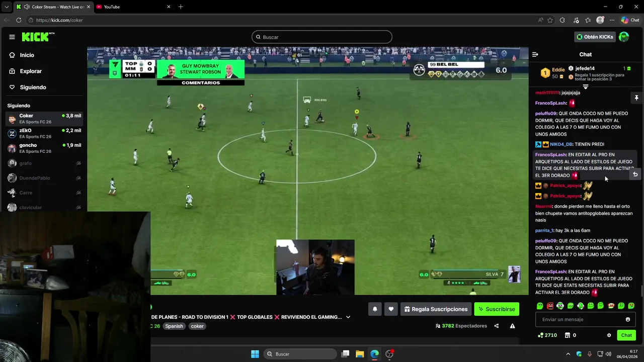Select the red angry emote
The image size is (644, 362).
pos(550,306)
